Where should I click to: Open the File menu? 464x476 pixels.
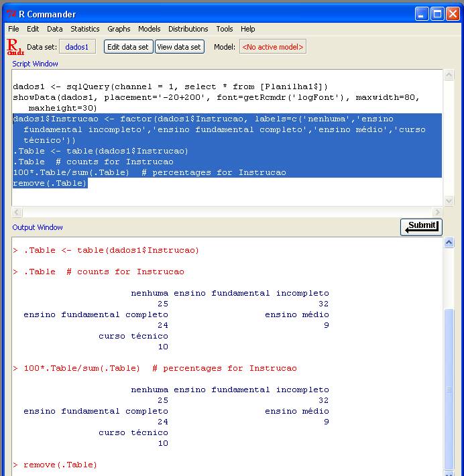pos(13,29)
